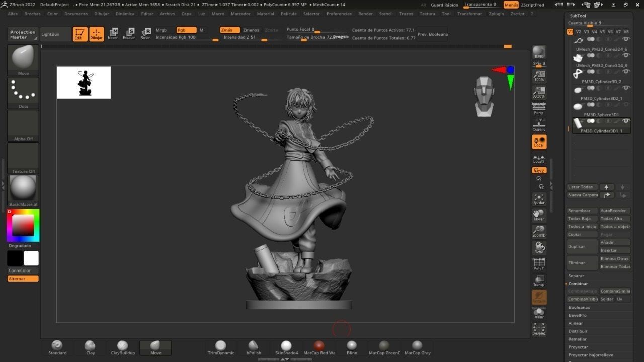Open the Alpha Off selector
Screen dimensions: 644x362
[23, 126]
